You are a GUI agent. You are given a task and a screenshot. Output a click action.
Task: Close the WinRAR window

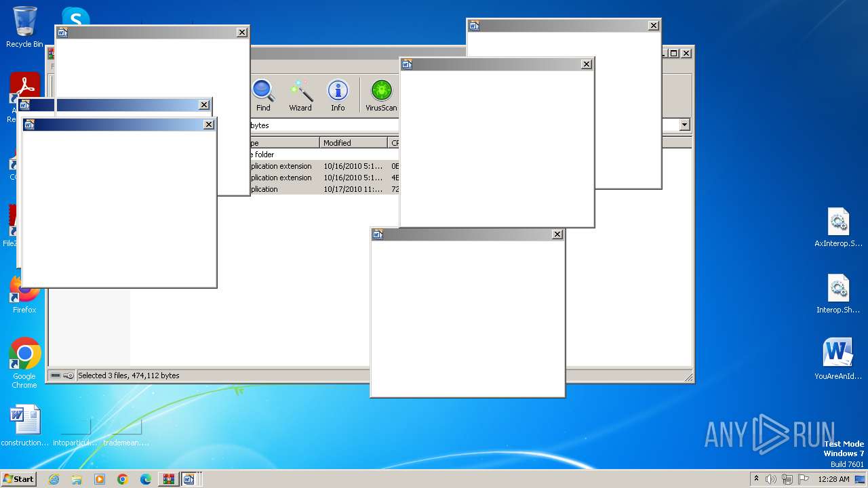coord(686,53)
